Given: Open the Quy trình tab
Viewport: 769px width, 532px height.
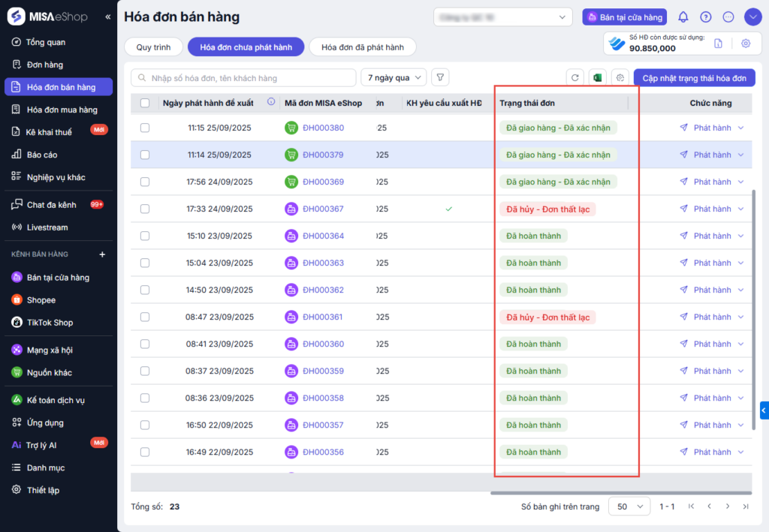Looking at the screenshot, I should coord(153,47).
